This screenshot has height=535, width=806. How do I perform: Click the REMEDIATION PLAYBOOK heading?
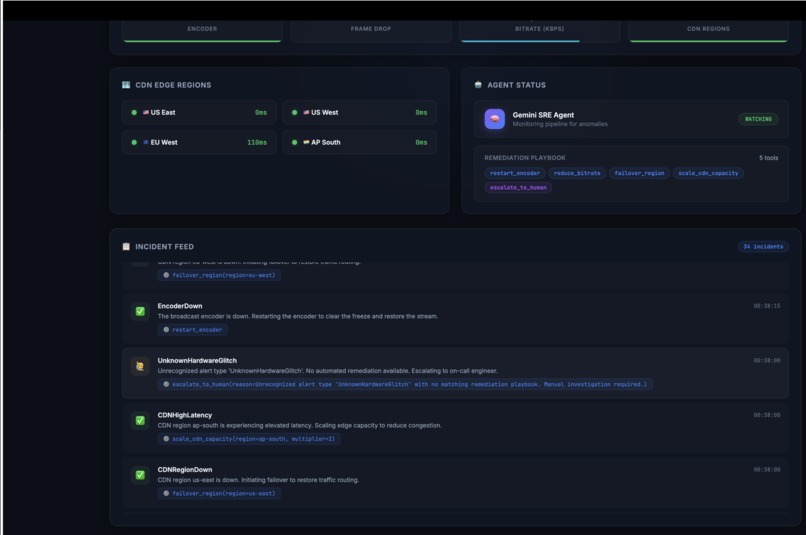tap(525, 158)
